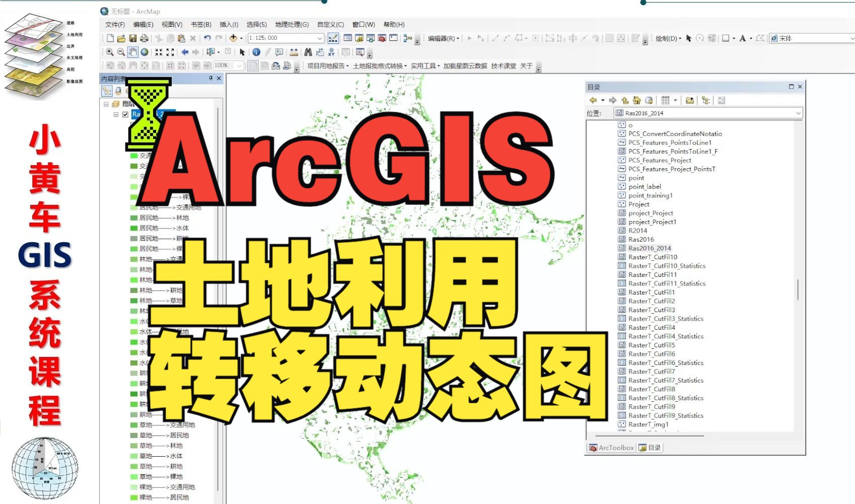Activate the Identify tool
The width and height of the screenshot is (855, 504).
pos(256,52)
